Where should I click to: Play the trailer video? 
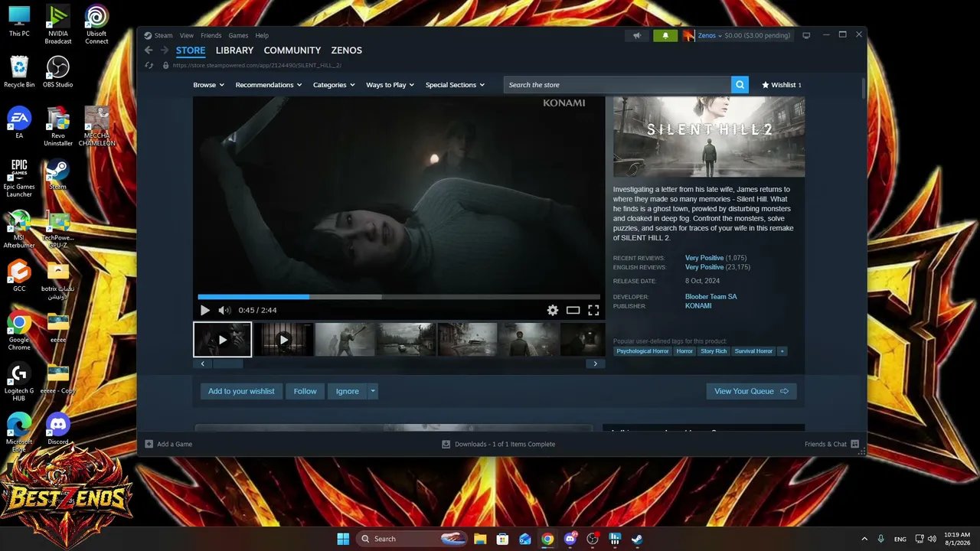(x=205, y=310)
